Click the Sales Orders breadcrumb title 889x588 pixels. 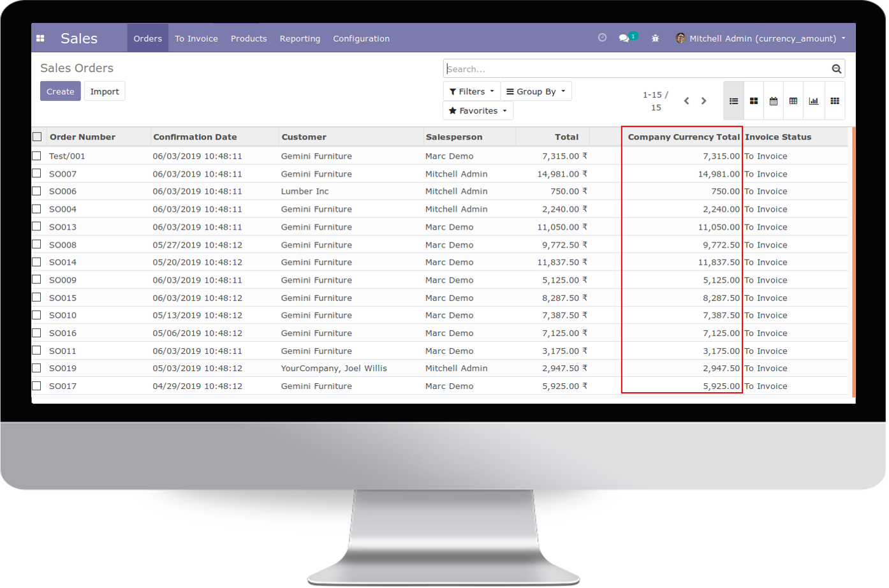click(77, 68)
